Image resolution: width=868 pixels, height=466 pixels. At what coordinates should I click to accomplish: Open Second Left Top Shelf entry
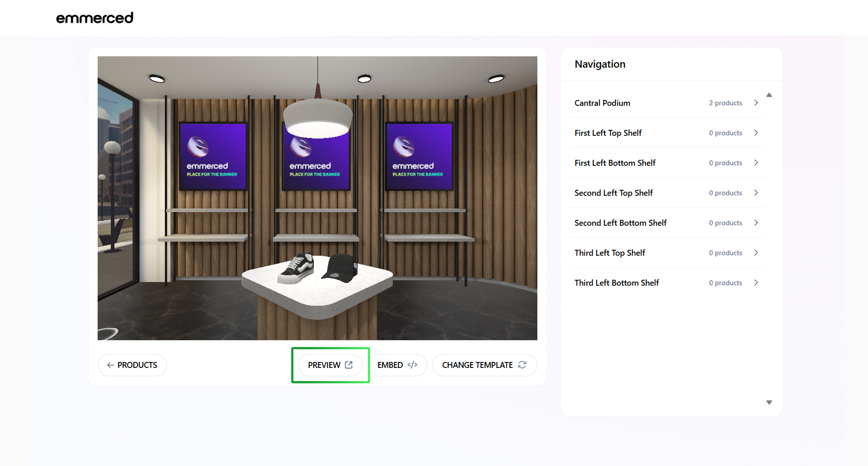(667, 193)
